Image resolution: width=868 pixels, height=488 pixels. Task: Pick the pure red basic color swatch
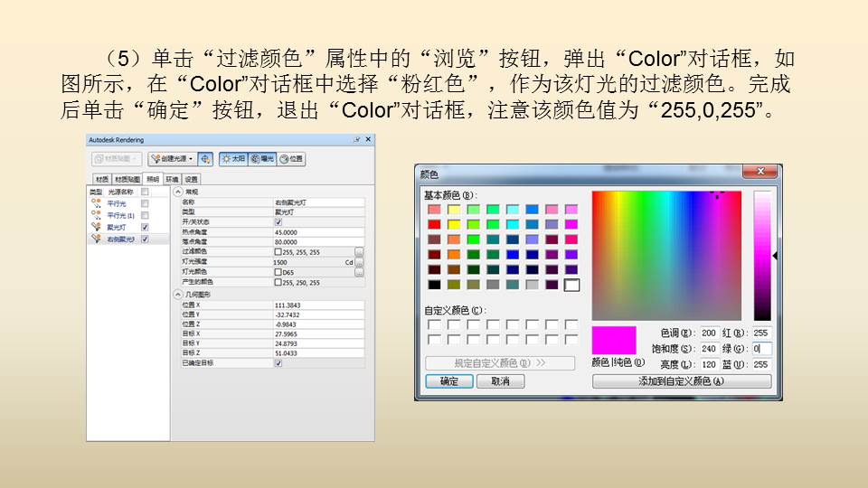coord(435,224)
